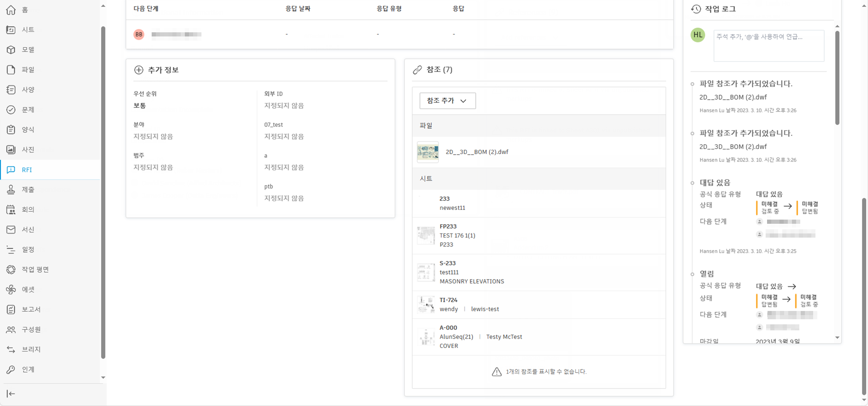The width and height of the screenshot is (868, 406).
Task: Click the activity log history icon
Action: (696, 9)
